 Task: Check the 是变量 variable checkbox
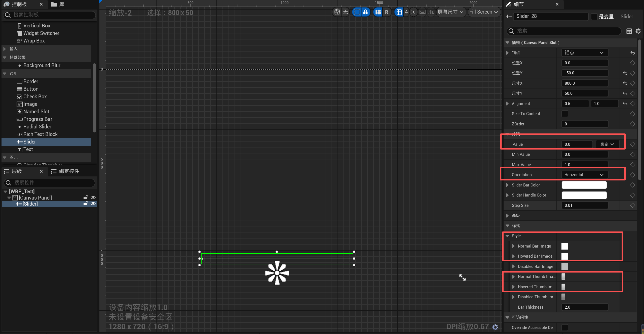pyautogui.click(x=594, y=17)
